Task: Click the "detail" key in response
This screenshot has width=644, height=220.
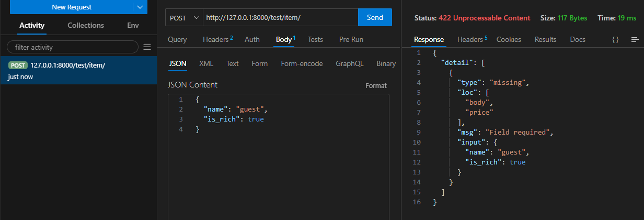Action: pos(458,62)
